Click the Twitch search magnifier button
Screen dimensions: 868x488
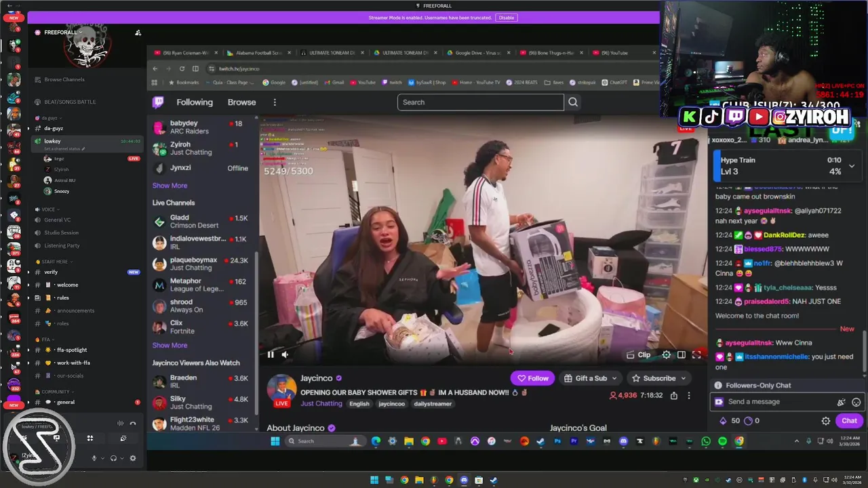click(x=573, y=102)
